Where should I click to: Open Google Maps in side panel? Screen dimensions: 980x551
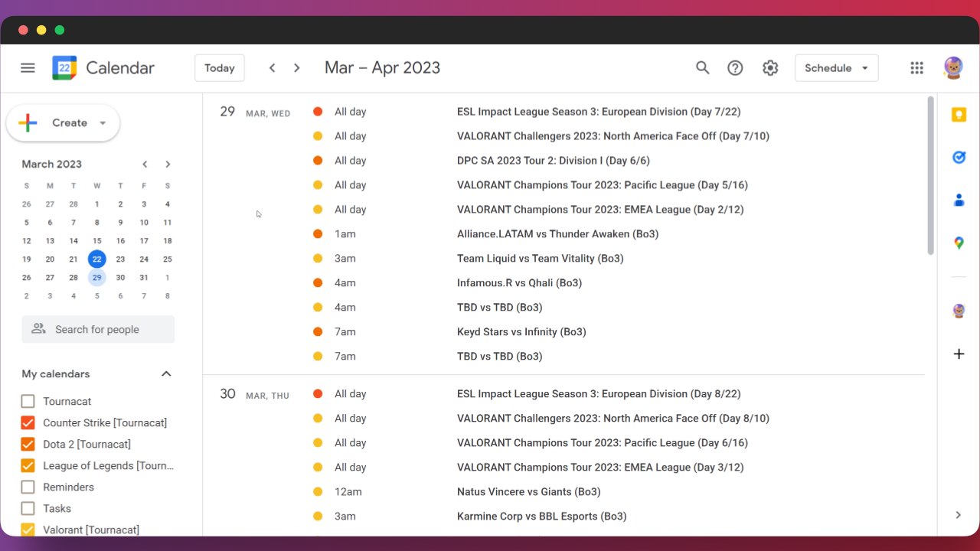(x=959, y=243)
